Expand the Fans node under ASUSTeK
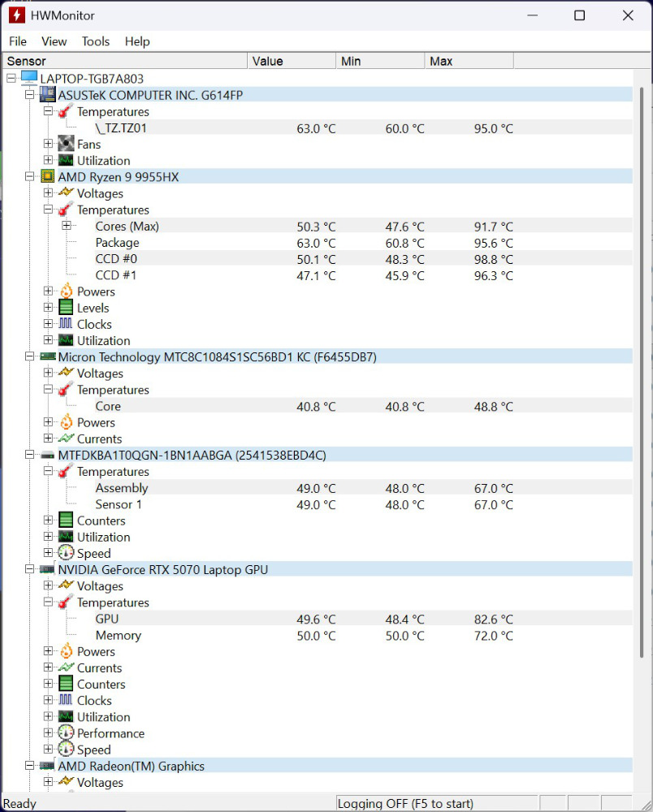Viewport: 653px width, 812px height. click(x=48, y=144)
